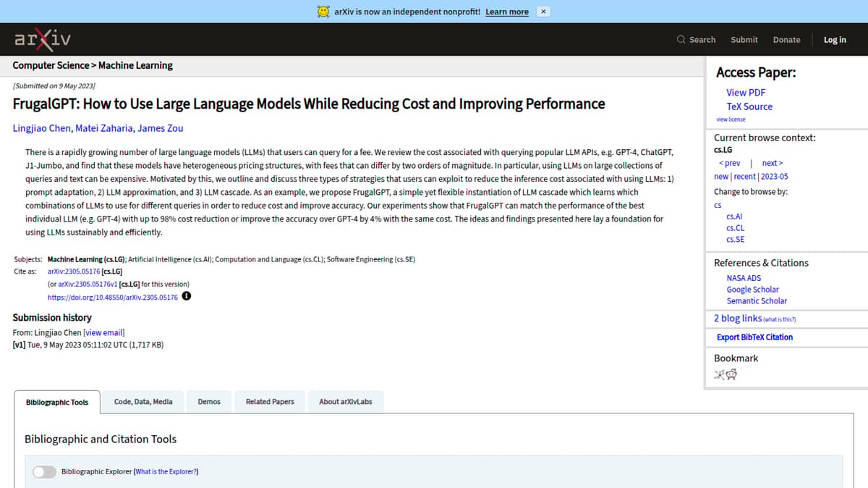868x488 pixels.
Task: Click the view license link
Action: pos(731,119)
